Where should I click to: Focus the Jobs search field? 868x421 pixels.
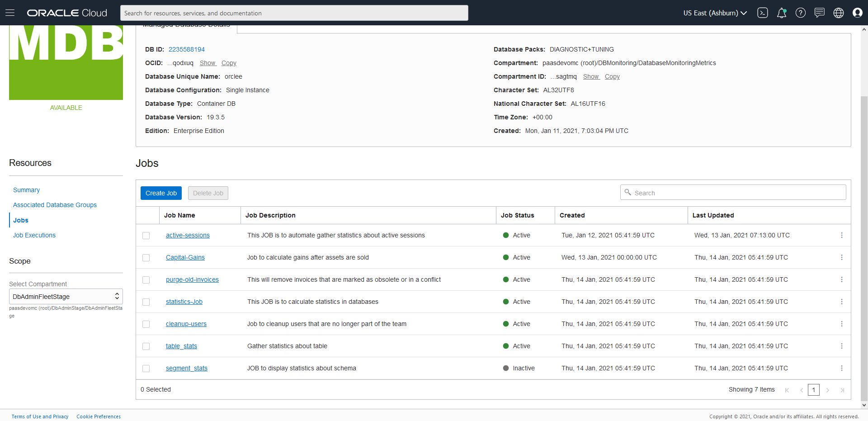coord(737,193)
